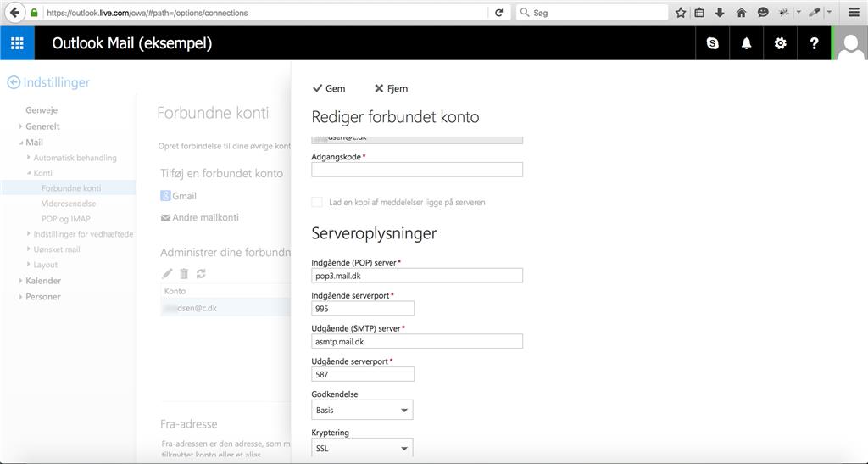Viewport: 868px width, 464px height.
Task: Show site security padlock info
Action: tap(34, 12)
